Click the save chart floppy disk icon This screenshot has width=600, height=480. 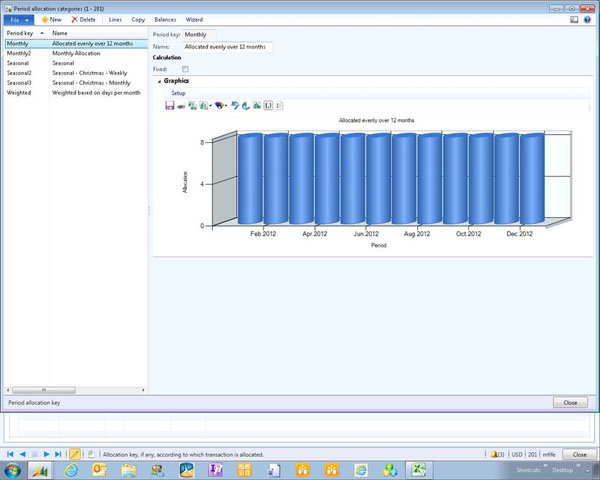[170, 106]
